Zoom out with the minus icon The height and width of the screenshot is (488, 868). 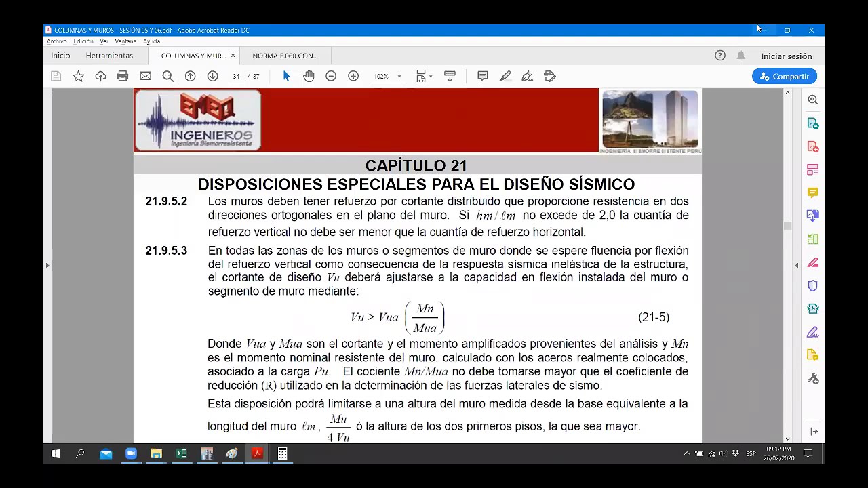pos(331,77)
